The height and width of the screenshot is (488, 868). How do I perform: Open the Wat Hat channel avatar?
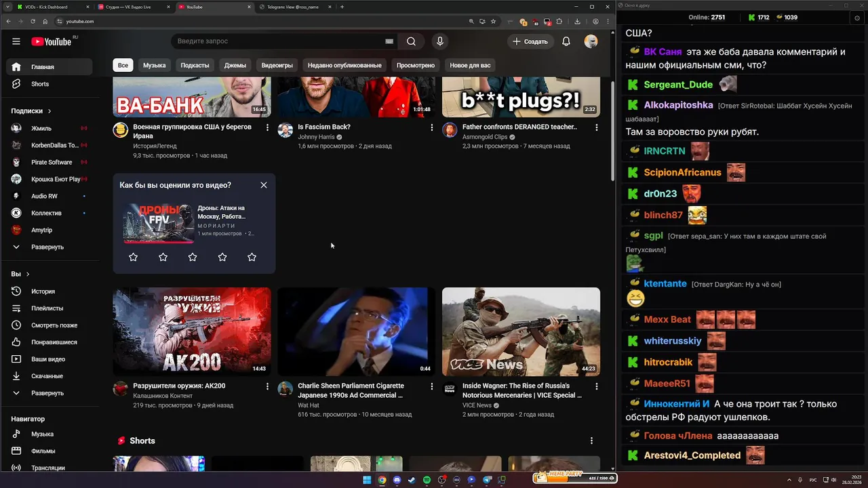pos(285,389)
